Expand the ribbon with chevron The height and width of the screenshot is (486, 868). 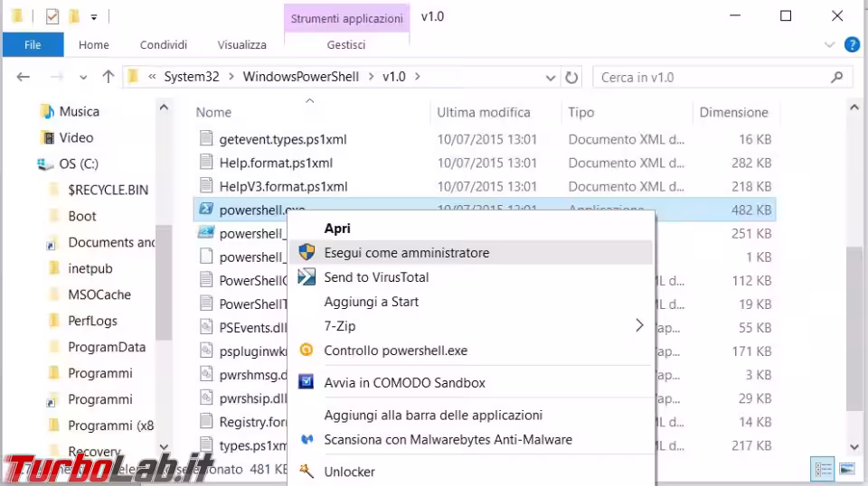pos(829,45)
